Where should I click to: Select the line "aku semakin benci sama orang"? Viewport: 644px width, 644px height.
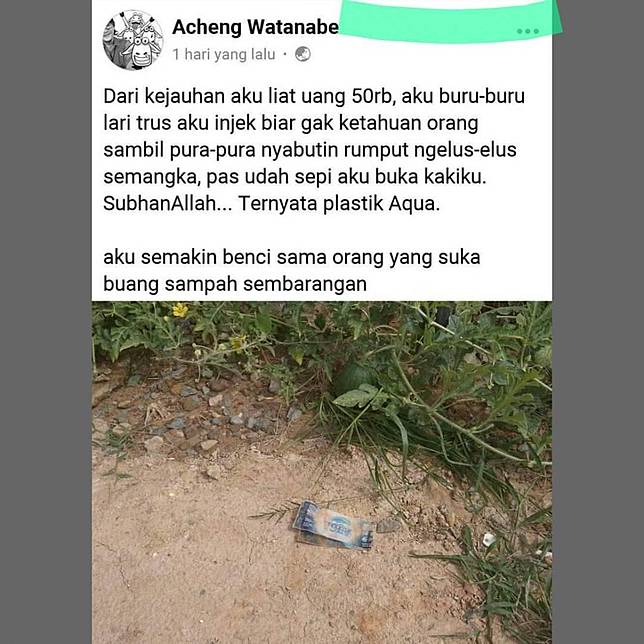(292, 258)
